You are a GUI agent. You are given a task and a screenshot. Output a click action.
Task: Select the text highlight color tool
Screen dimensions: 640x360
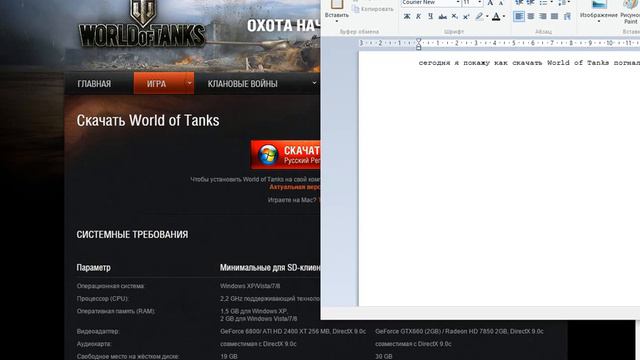point(480,17)
